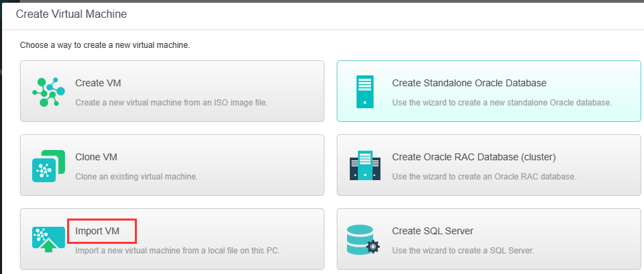Select the Create VM title
The image size is (644, 274).
click(x=98, y=84)
